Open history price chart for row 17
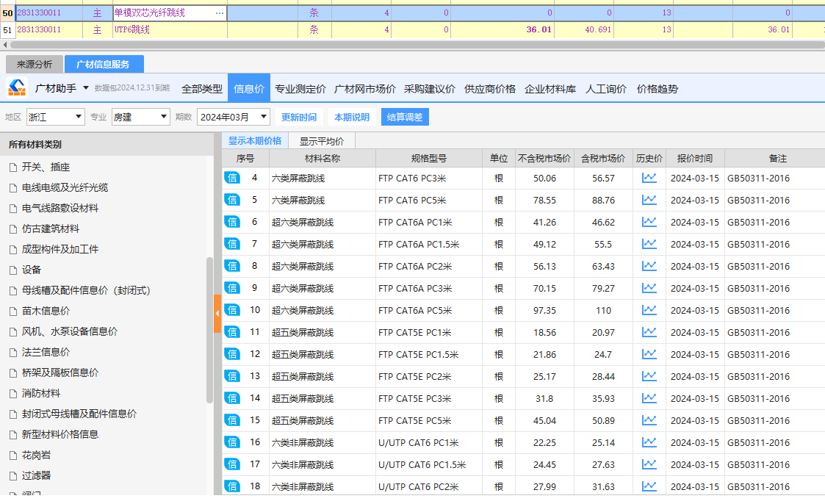825x504 pixels. tap(649, 464)
